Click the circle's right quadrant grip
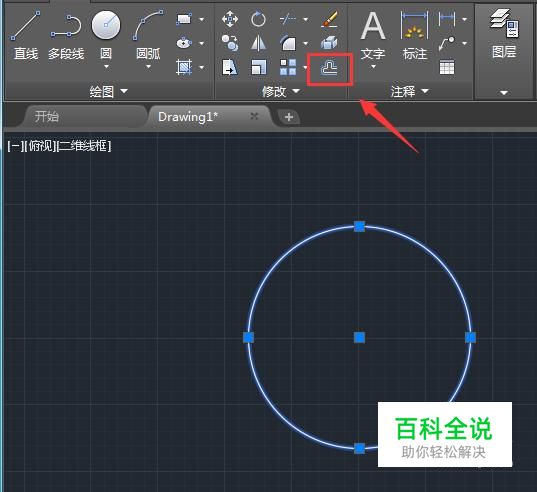 (x=471, y=338)
